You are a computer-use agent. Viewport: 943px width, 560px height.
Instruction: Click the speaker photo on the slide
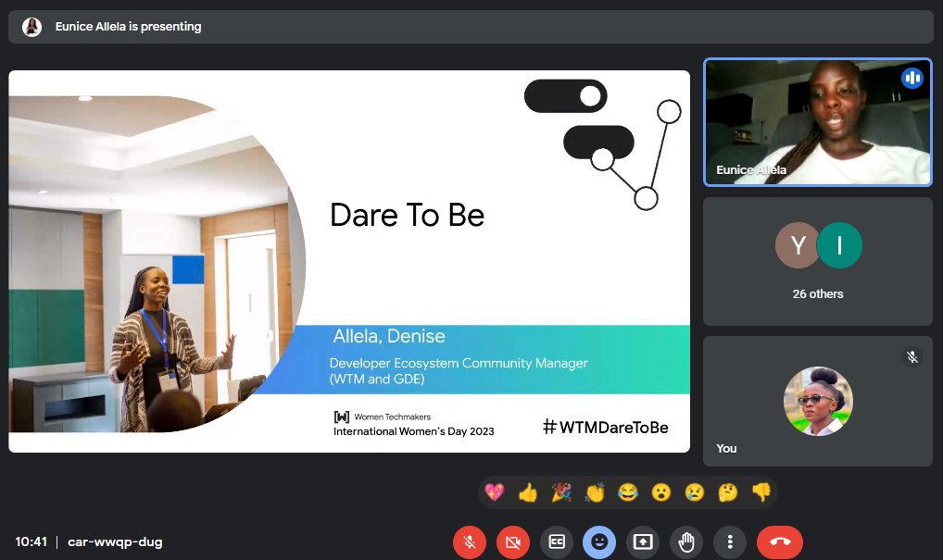157,265
